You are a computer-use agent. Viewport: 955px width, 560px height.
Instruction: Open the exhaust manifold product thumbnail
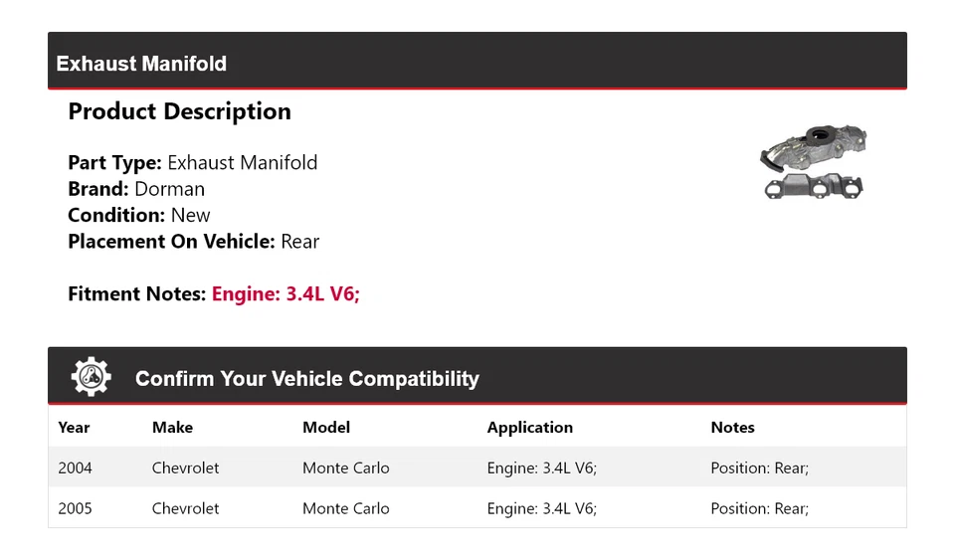pyautogui.click(x=814, y=162)
